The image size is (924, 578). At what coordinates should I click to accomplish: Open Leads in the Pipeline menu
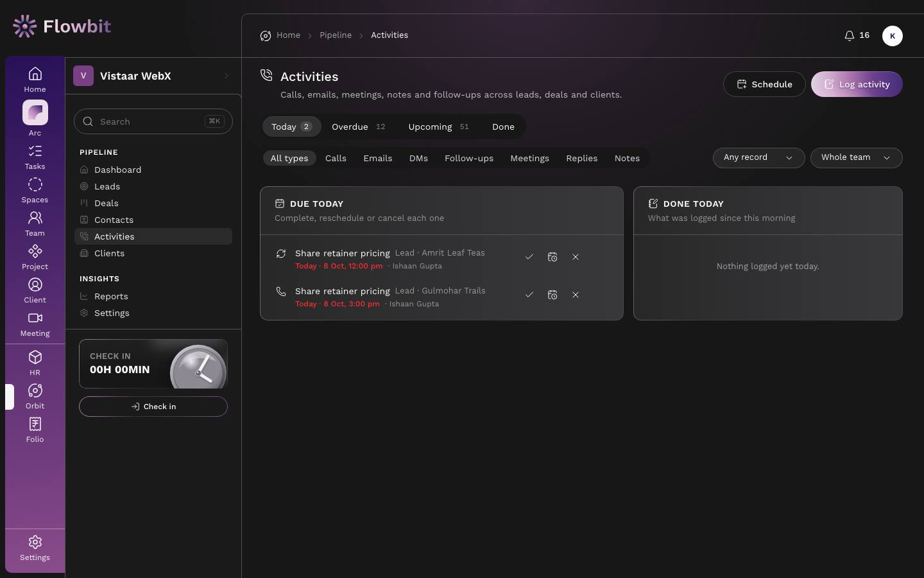[153, 186]
